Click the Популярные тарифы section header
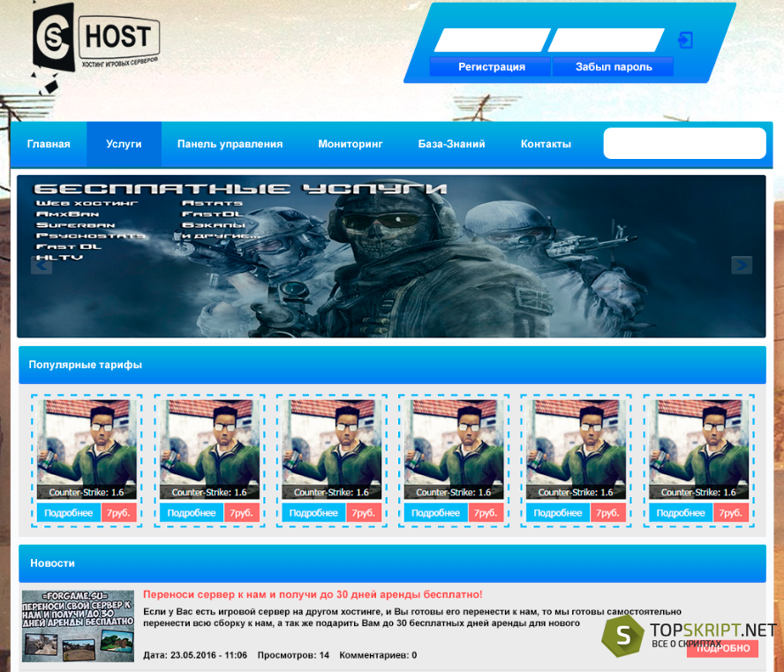784x672 pixels. 393,365
